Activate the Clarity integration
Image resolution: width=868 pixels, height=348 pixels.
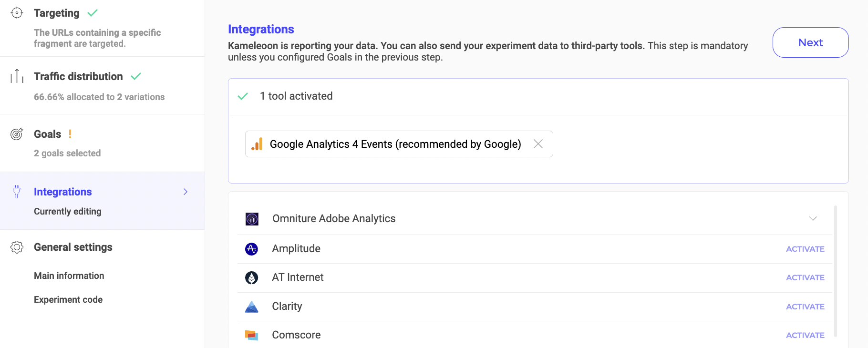(x=805, y=307)
